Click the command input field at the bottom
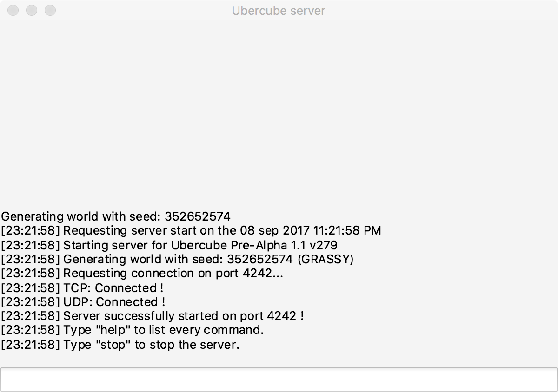Screen dimensions: 558x392 [279, 379]
